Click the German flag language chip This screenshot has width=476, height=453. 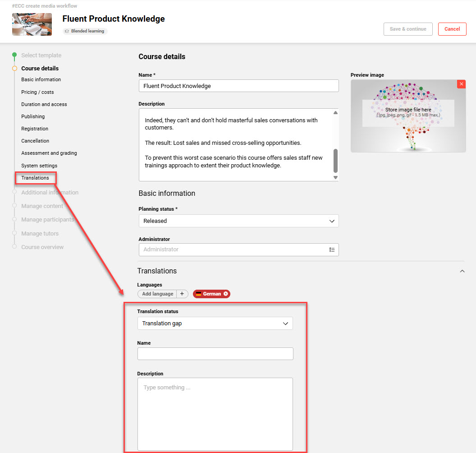click(211, 294)
